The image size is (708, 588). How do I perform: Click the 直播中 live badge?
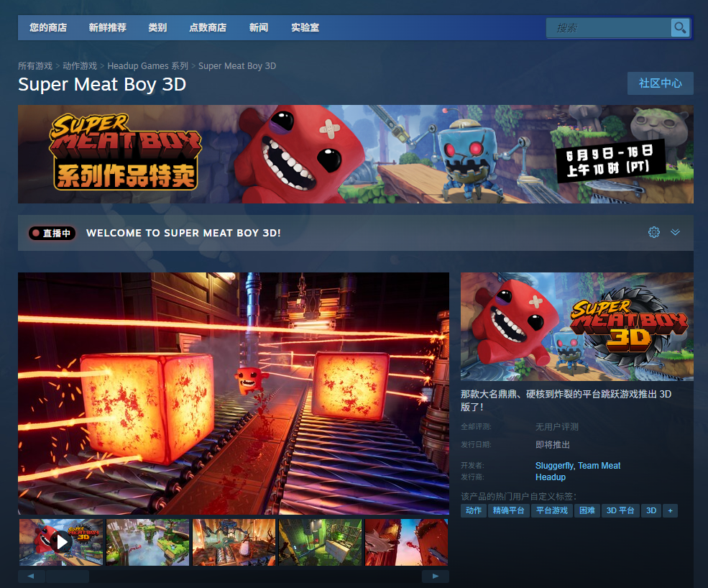click(x=52, y=233)
